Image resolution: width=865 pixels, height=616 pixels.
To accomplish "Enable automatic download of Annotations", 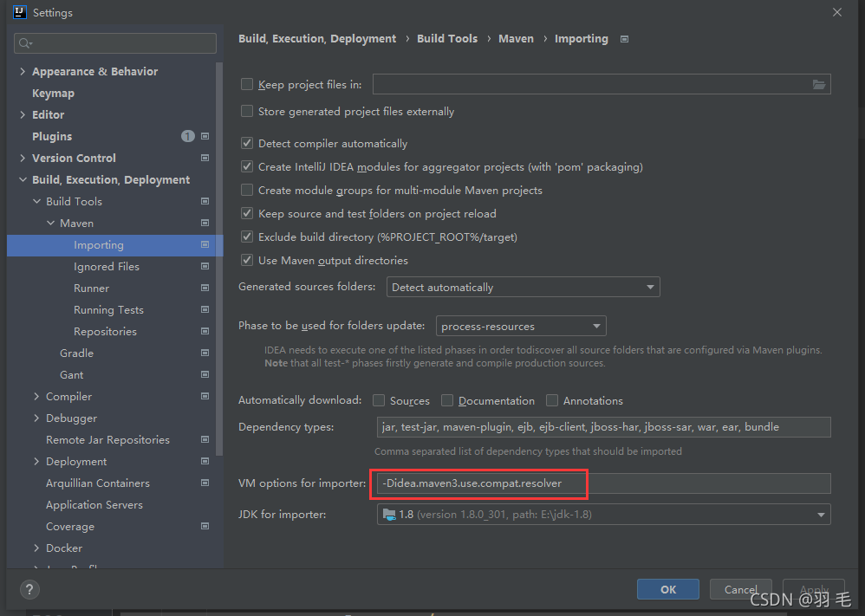I will pyautogui.click(x=551, y=400).
